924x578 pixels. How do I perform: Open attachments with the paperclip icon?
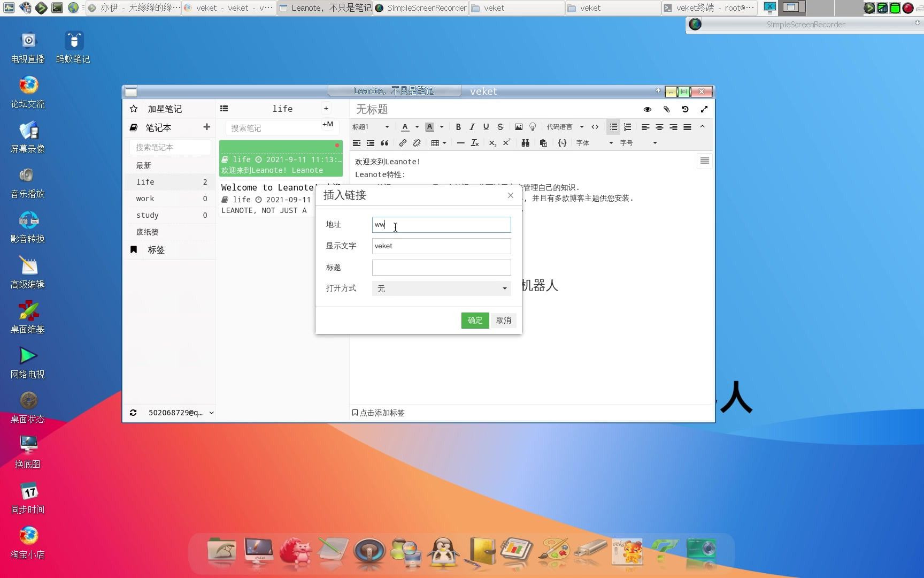[666, 109]
